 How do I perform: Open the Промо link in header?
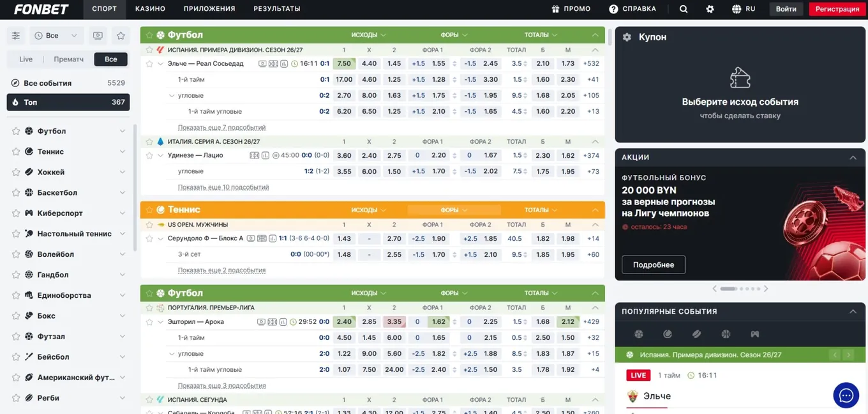(571, 9)
